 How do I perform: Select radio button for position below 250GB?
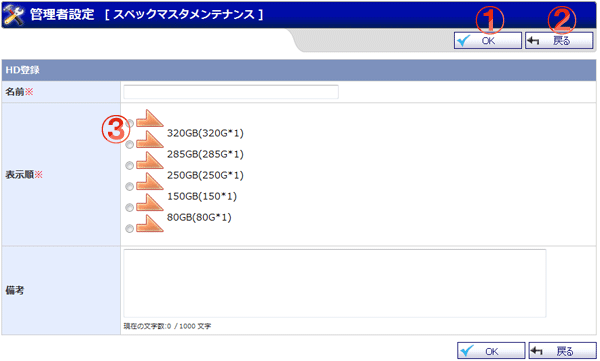click(x=130, y=186)
